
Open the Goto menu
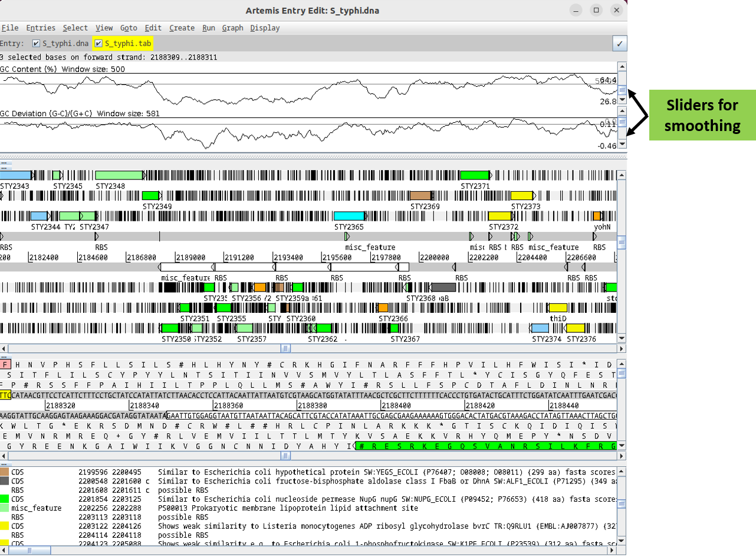click(x=129, y=28)
